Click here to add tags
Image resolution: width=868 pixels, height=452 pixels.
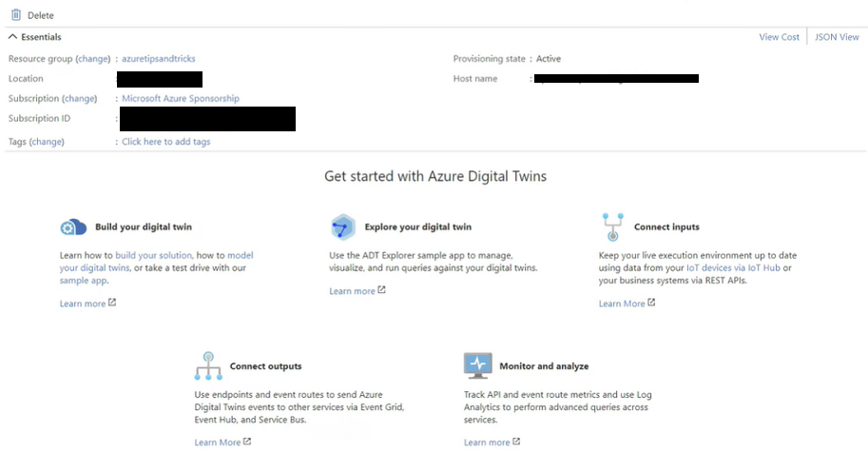pos(166,142)
